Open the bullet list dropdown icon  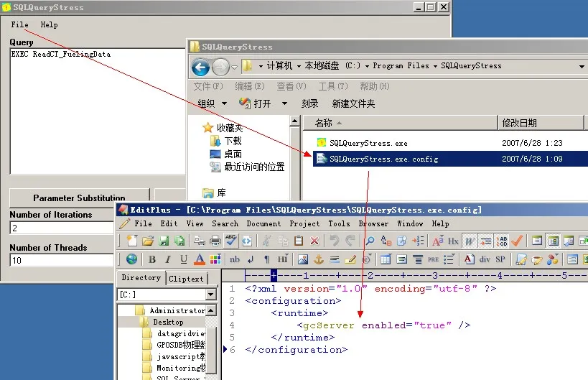[449, 259]
